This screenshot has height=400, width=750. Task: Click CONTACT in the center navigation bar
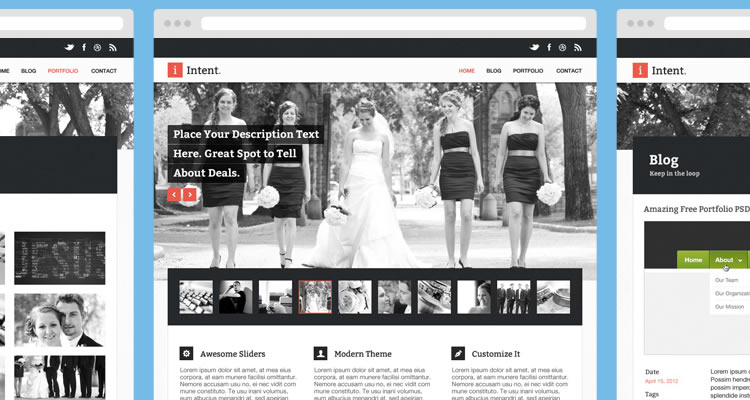click(x=569, y=71)
